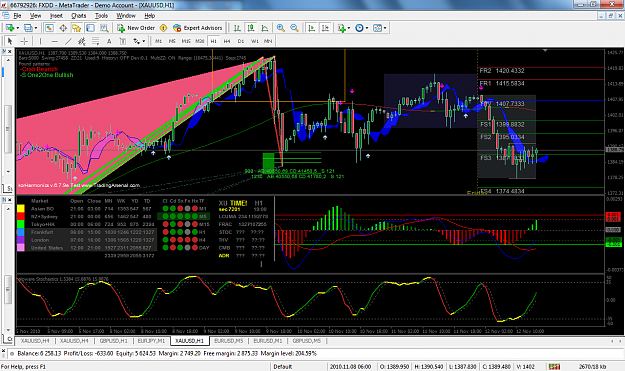Click the Default profile status entry
Viewport: 625px width, 371px height.
pyautogui.click(x=283, y=367)
